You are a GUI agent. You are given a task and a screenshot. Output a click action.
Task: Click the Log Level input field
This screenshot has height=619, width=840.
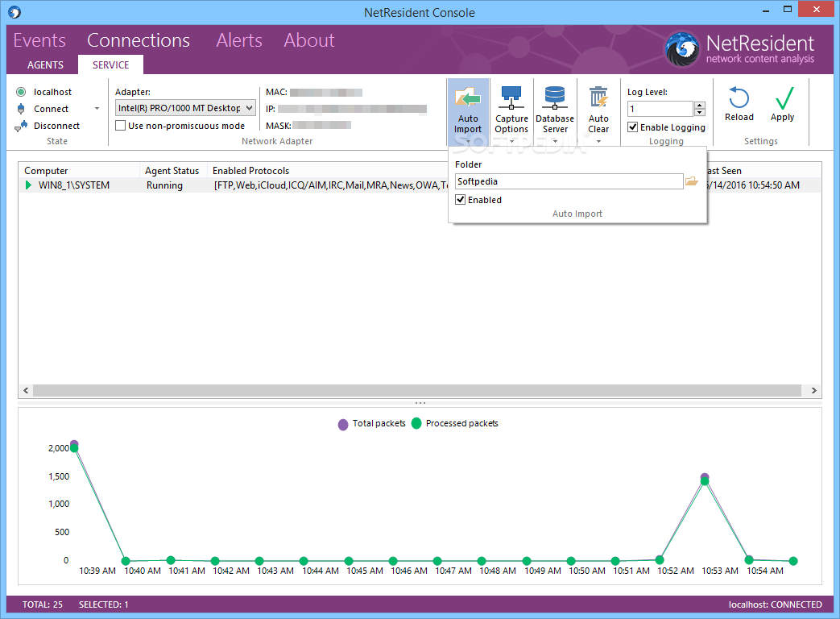[660, 109]
